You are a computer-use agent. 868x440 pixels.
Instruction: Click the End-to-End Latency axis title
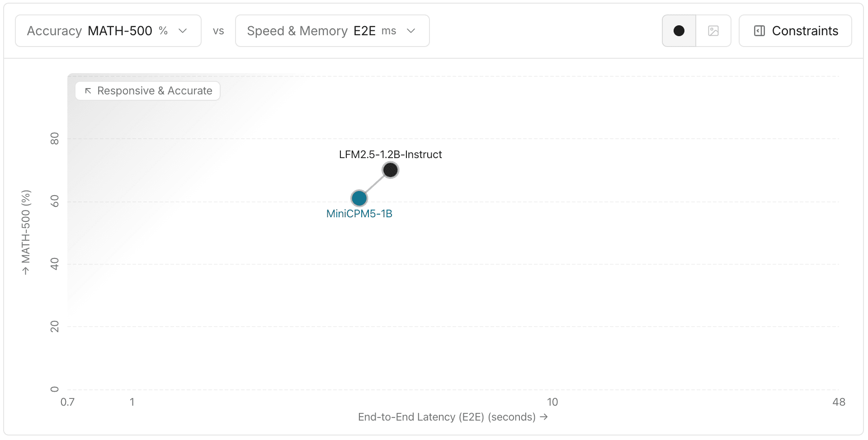pyautogui.click(x=447, y=417)
